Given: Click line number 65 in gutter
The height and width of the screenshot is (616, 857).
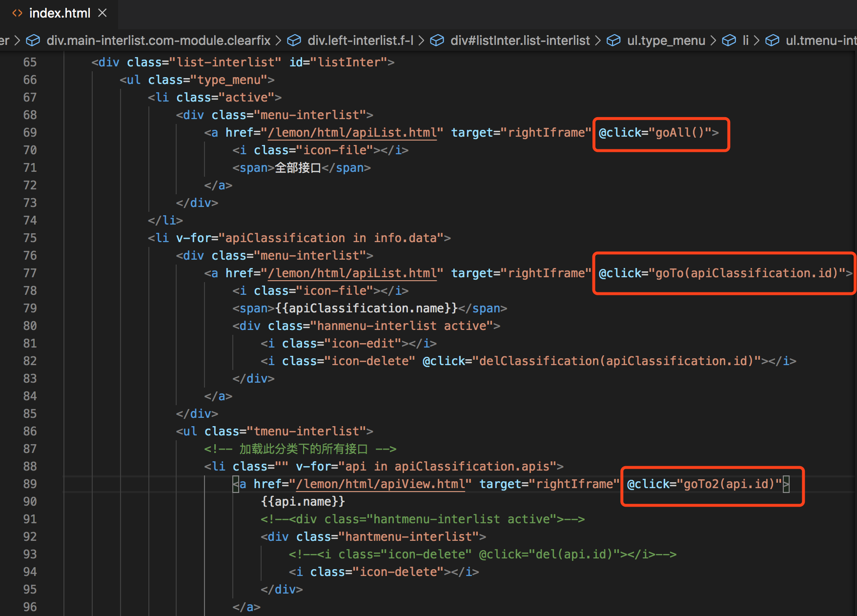Looking at the screenshot, I should coord(30,62).
